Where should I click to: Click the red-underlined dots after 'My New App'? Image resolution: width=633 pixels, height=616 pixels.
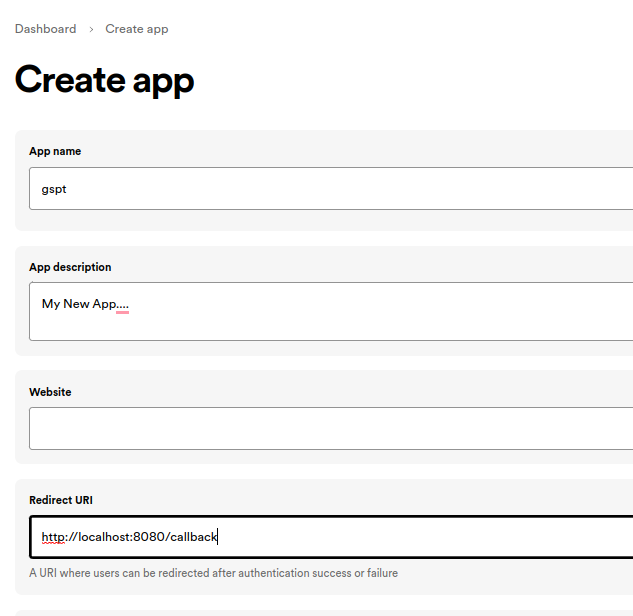click(x=123, y=305)
